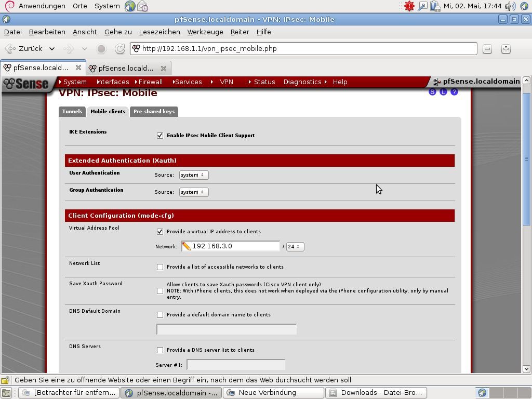Enable the Save Xauth Password checkbox

point(160,291)
